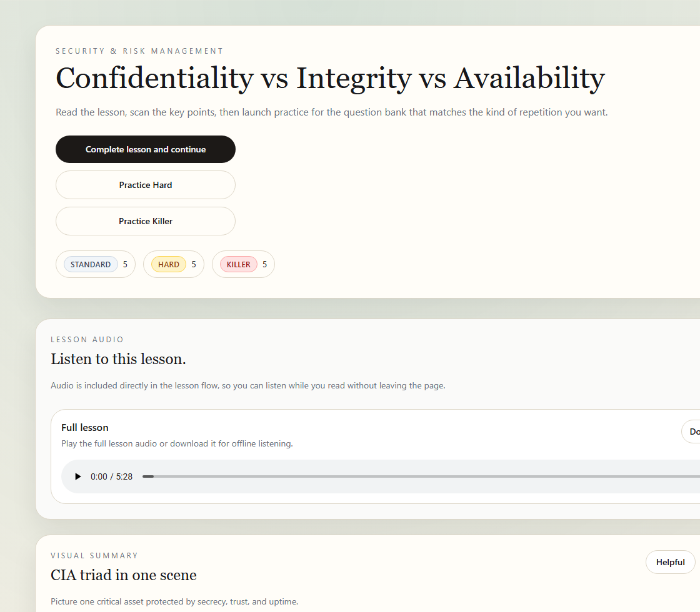700x612 pixels.
Task: Click the "CIA triad in one scene" heading
Action: [124, 575]
